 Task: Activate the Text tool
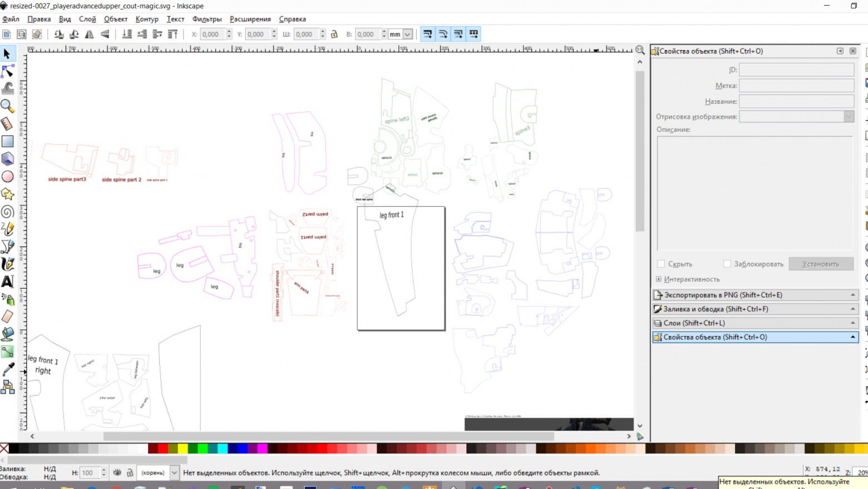point(8,281)
